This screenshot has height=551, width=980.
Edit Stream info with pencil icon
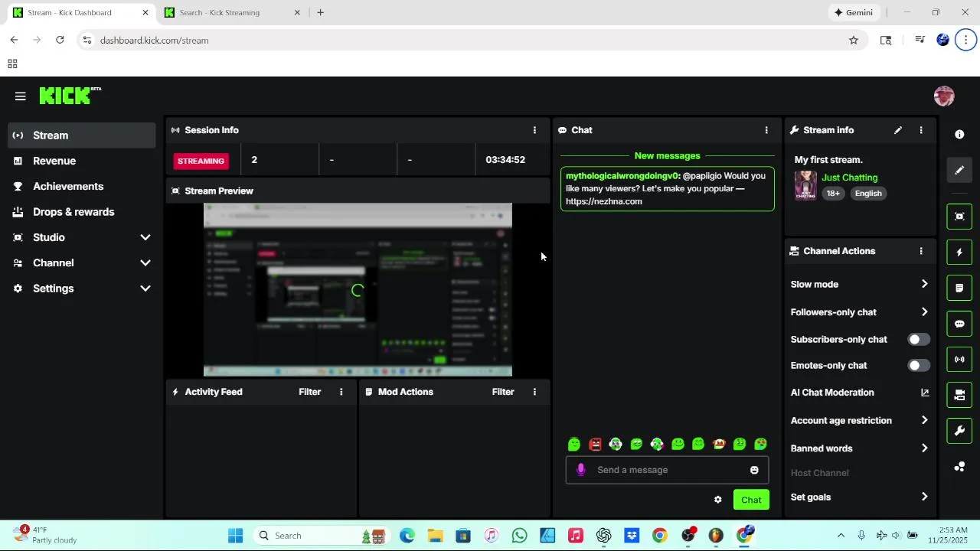898,130
